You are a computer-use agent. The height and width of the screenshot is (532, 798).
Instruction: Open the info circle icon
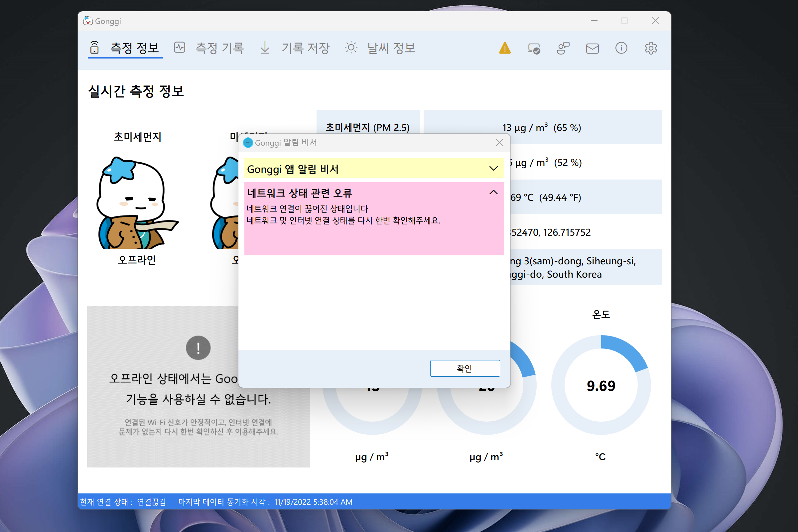[x=621, y=48]
